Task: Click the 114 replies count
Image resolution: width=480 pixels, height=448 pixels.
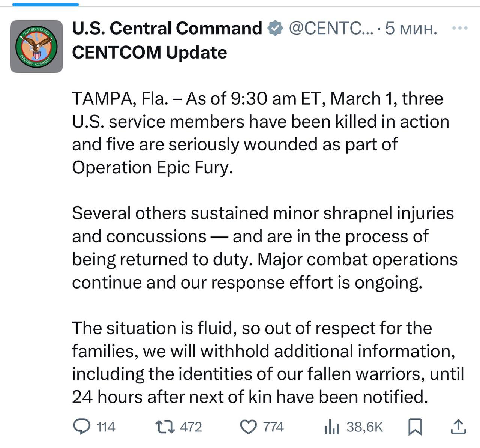Action: 106,427
